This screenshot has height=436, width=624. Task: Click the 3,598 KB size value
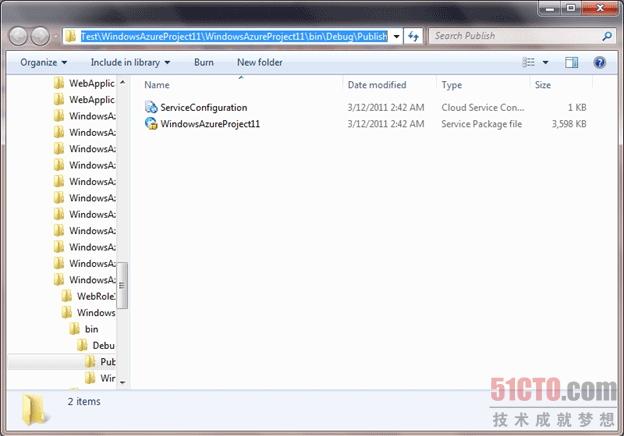(x=569, y=124)
